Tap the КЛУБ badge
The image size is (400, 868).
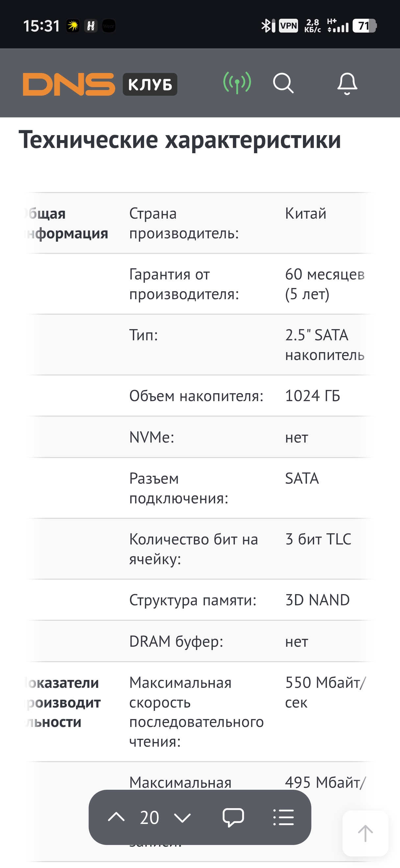(x=150, y=84)
